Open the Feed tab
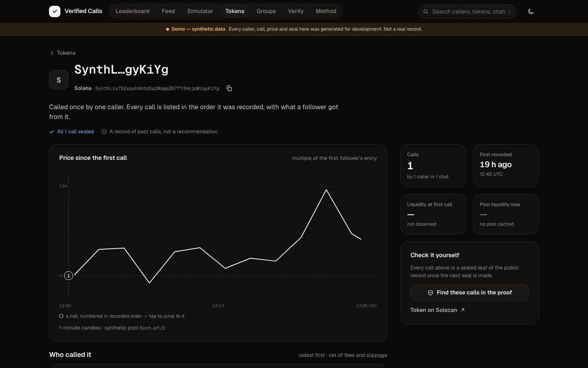Viewport: 588px width, 368px height. pos(168,11)
